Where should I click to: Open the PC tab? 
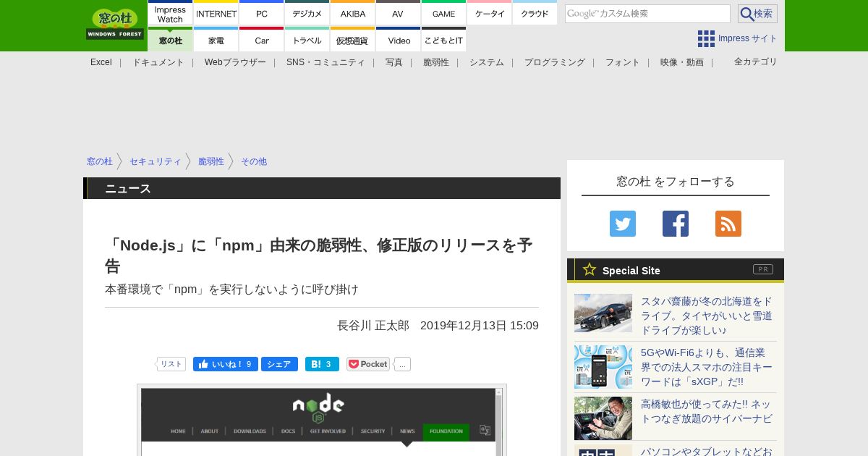[262, 13]
